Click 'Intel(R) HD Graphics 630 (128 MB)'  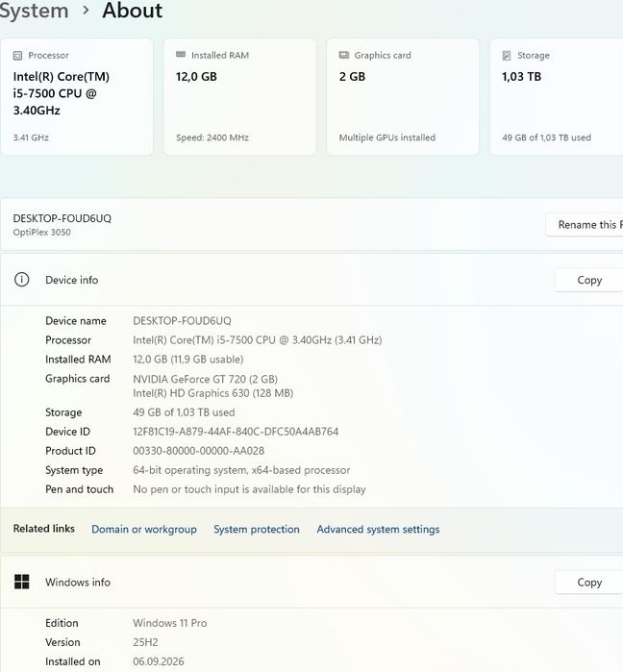coord(212,393)
